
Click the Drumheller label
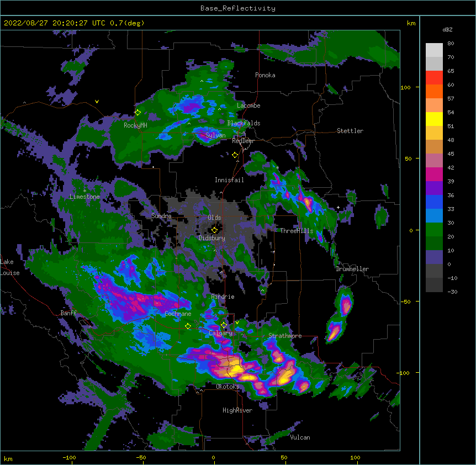352,269
